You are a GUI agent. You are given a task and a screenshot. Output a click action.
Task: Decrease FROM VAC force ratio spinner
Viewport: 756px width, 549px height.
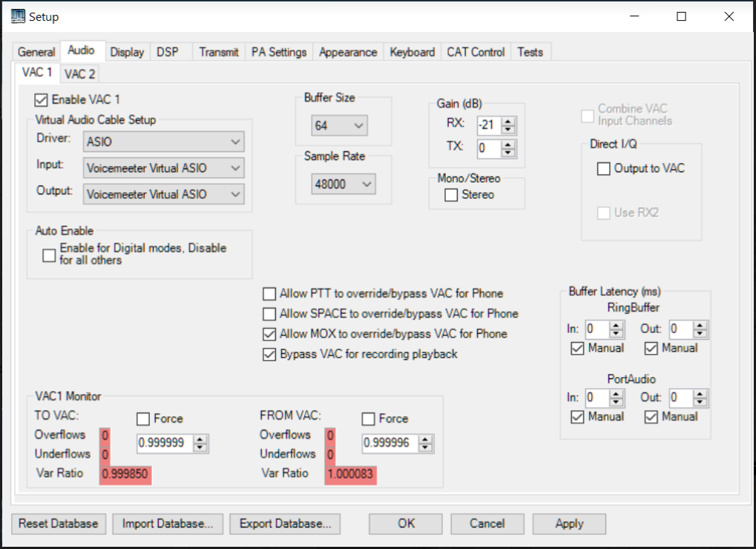coord(426,448)
